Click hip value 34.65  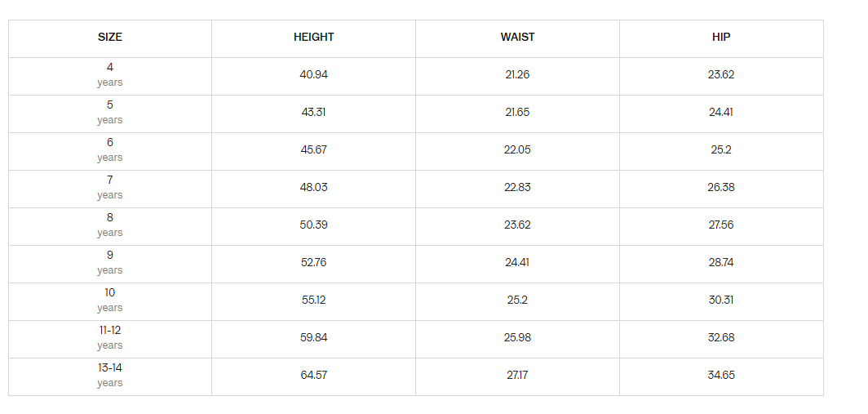tap(721, 375)
